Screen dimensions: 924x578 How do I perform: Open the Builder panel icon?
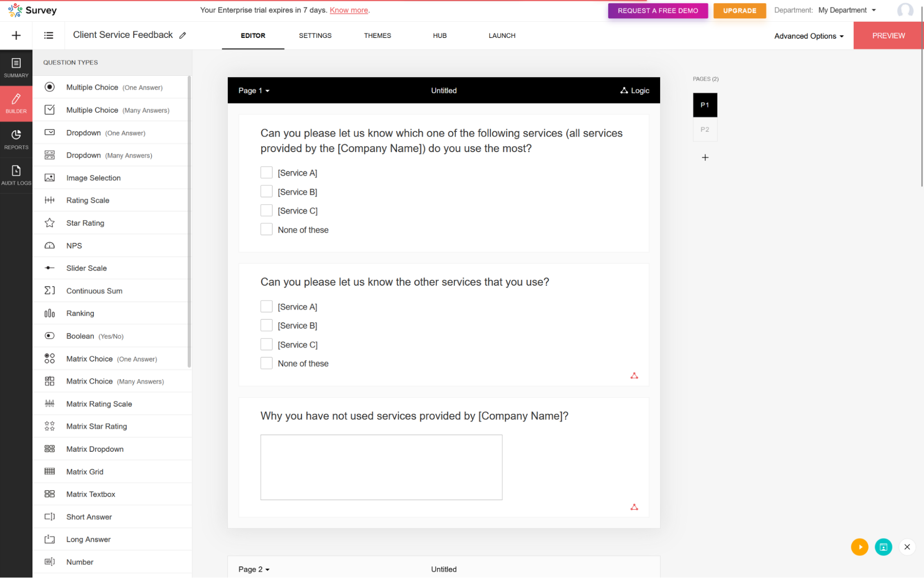point(16,103)
